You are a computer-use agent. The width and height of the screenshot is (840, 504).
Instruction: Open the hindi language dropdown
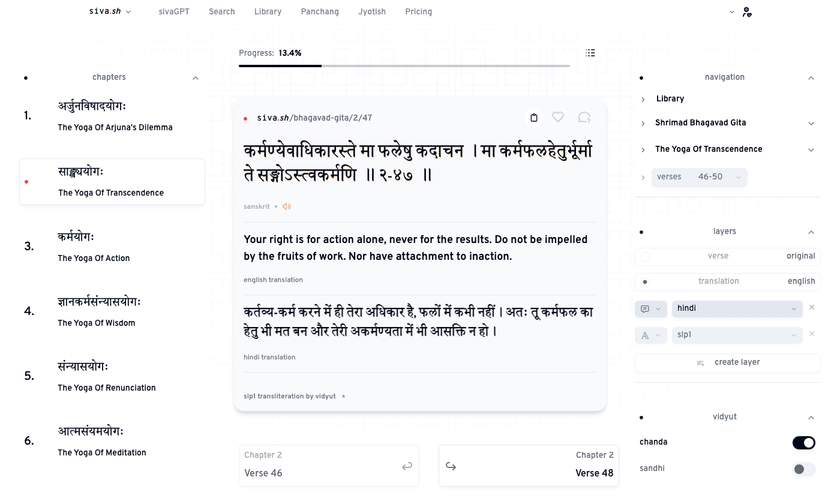coord(737,309)
